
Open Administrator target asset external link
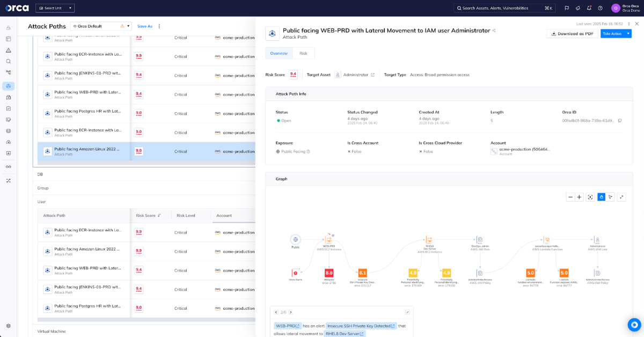pos(372,75)
